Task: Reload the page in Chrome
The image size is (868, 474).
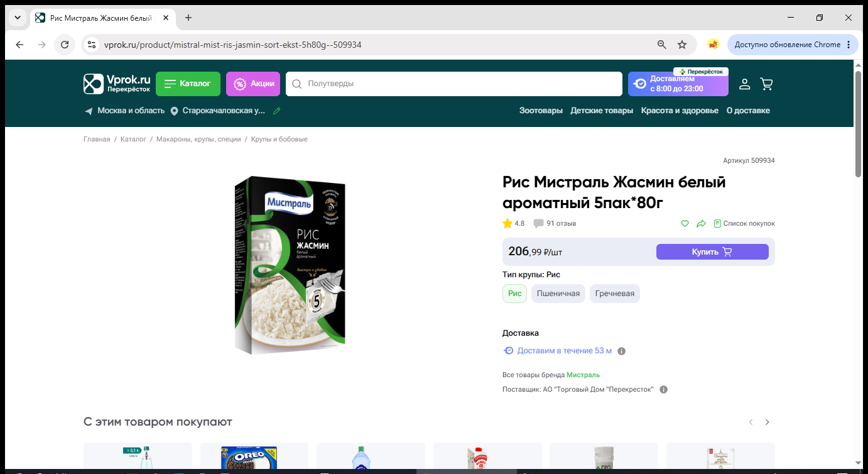Action: pyautogui.click(x=64, y=45)
